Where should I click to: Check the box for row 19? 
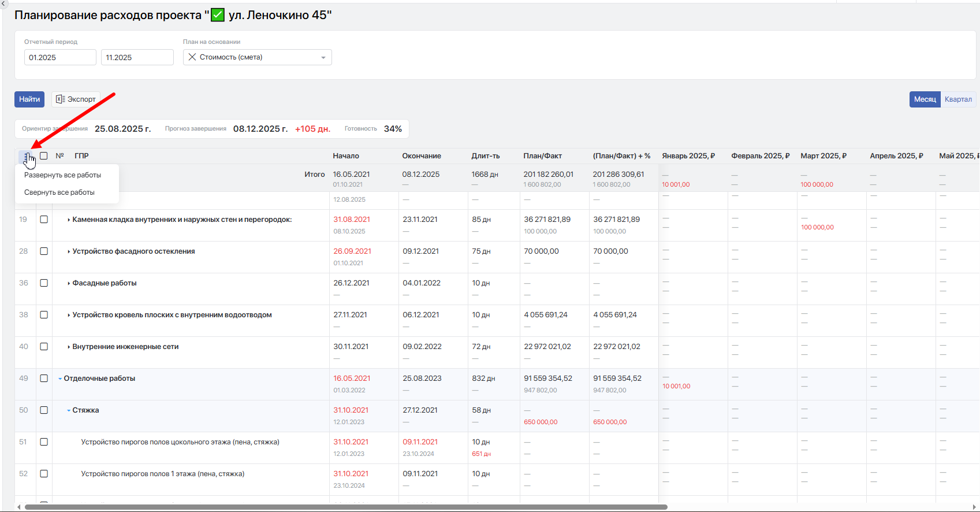coord(44,220)
